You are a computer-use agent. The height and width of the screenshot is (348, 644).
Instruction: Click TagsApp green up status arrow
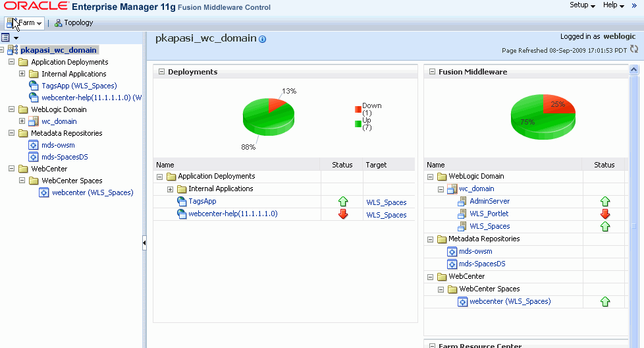click(x=343, y=202)
